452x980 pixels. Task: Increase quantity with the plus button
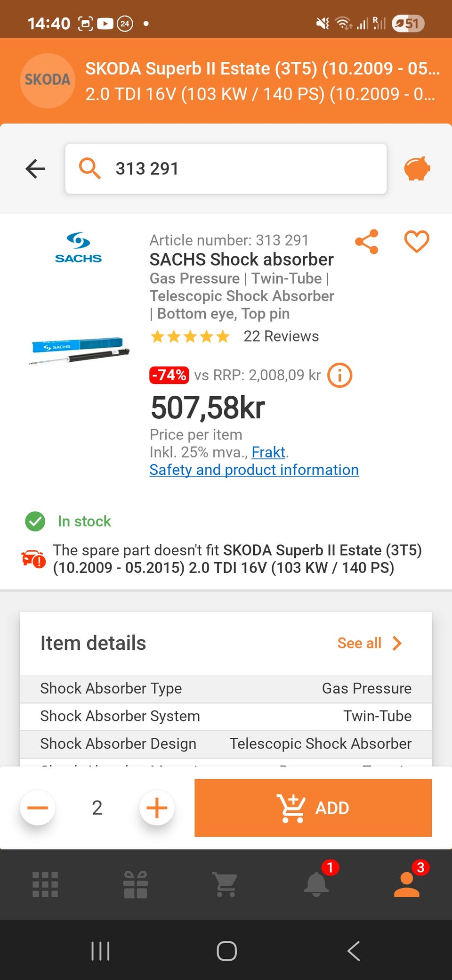click(157, 808)
